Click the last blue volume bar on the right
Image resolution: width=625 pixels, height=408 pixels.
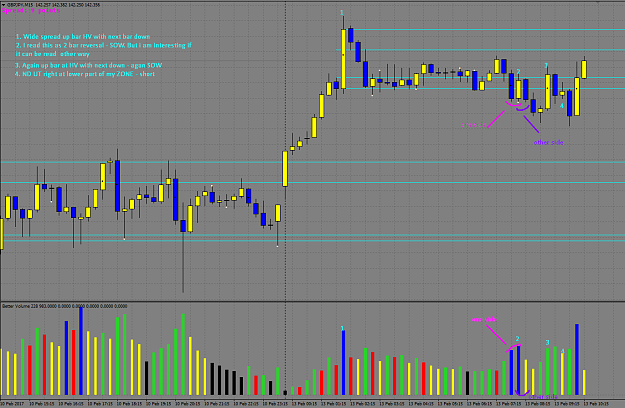(x=576, y=359)
